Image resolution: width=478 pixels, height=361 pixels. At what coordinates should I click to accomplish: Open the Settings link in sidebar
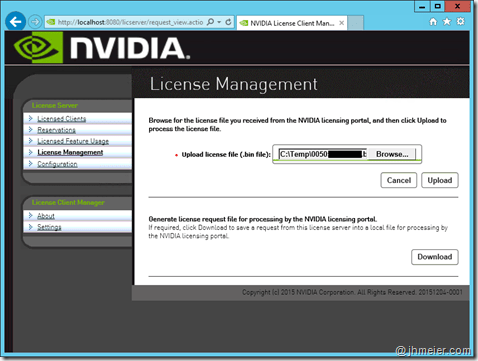(x=49, y=227)
